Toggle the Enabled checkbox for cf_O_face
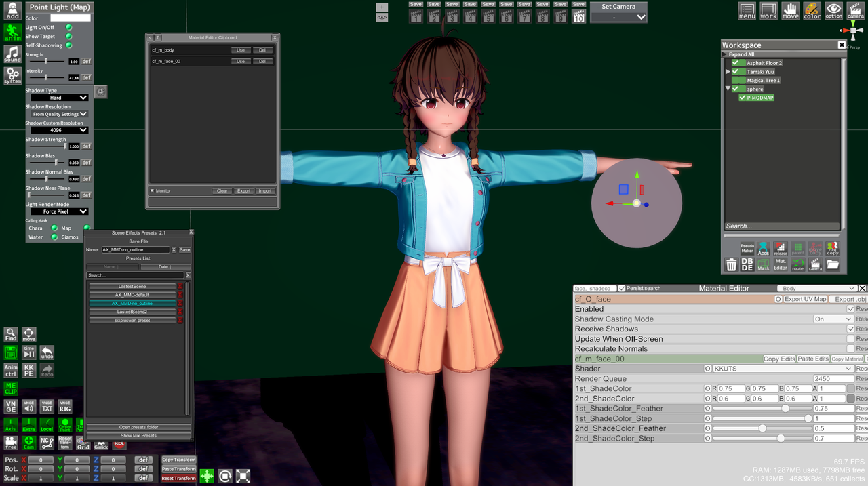868x486 pixels. [850, 309]
